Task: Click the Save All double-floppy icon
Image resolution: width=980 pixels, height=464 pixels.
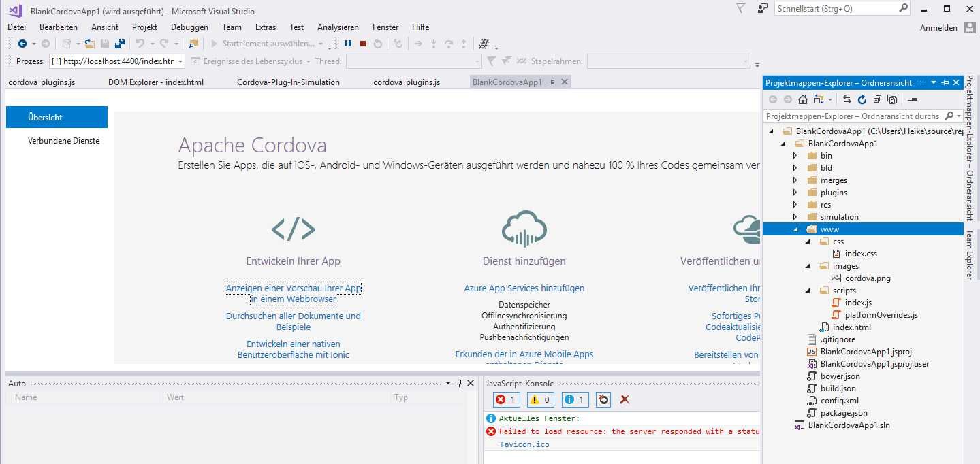Action: pyautogui.click(x=120, y=44)
